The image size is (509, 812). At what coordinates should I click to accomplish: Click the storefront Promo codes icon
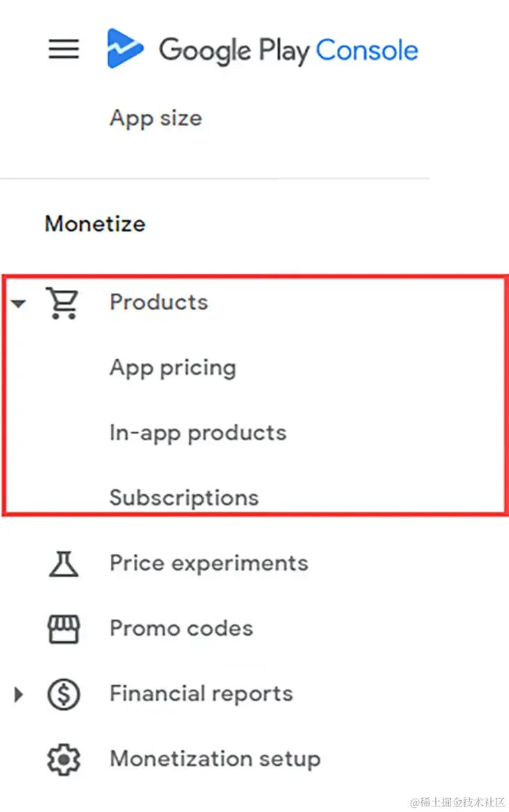click(x=63, y=629)
